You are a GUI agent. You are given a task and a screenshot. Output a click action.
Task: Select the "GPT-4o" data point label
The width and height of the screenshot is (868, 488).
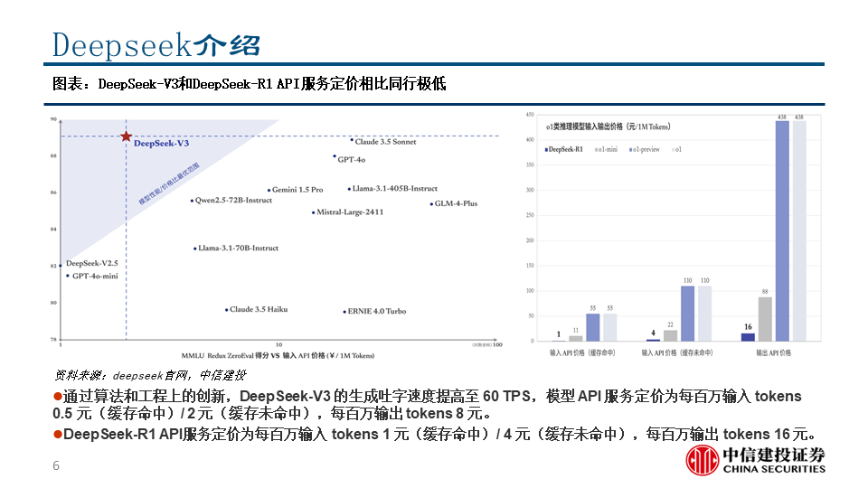pos(352,159)
